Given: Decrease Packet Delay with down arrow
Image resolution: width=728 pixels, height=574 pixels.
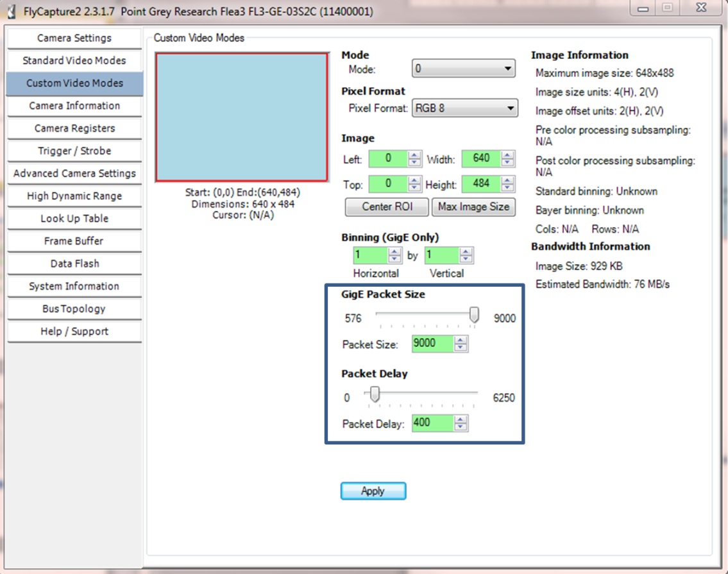Looking at the screenshot, I should [x=461, y=428].
